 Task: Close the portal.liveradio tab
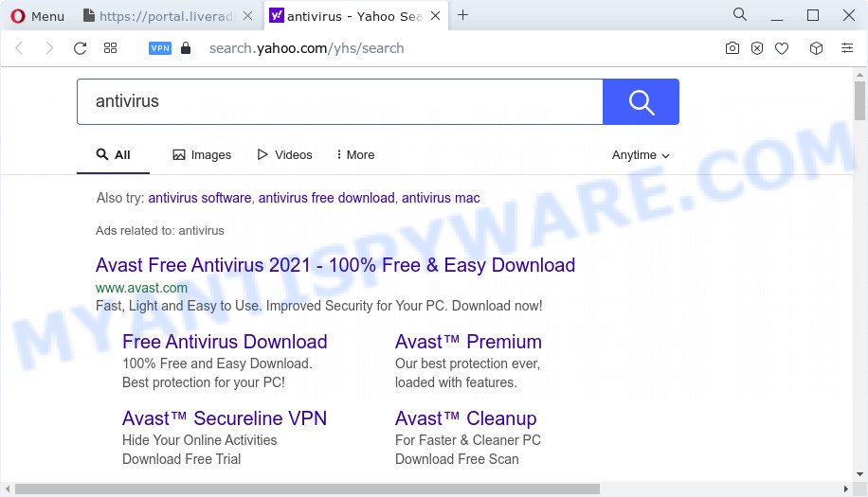(248, 16)
